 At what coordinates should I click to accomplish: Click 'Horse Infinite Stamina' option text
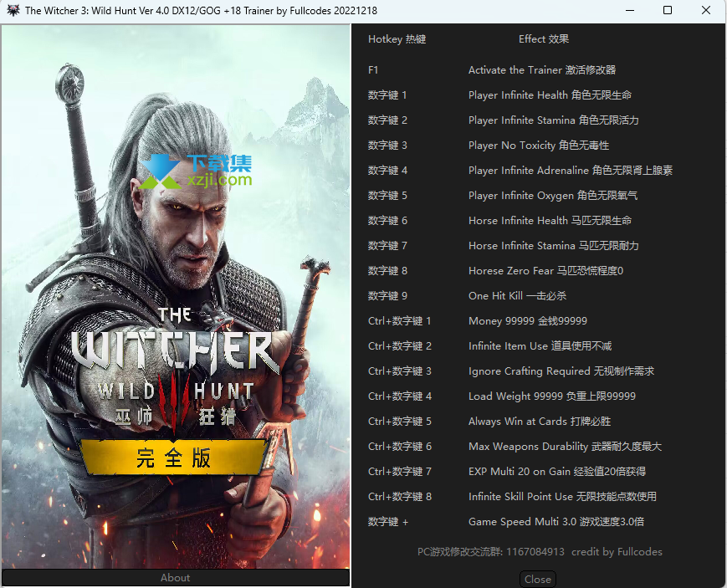(x=554, y=245)
